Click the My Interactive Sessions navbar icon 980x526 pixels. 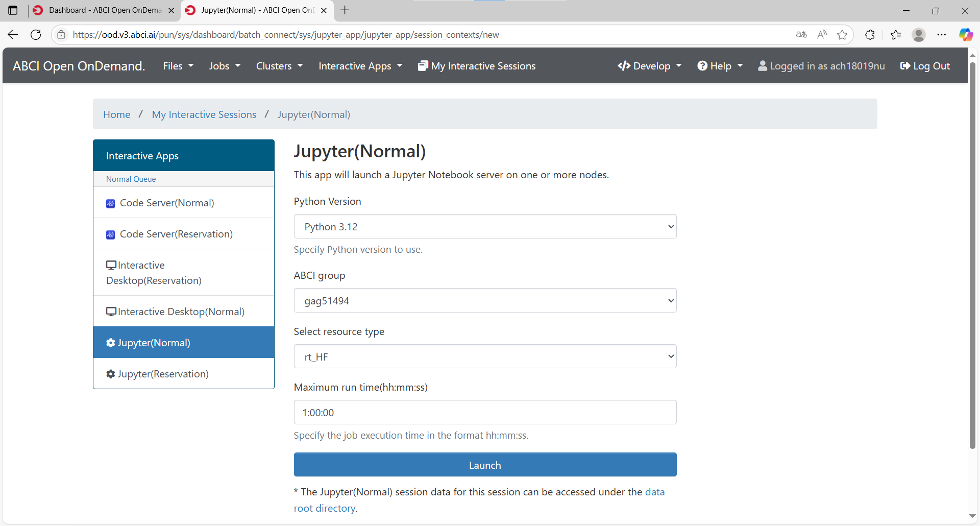pos(423,66)
